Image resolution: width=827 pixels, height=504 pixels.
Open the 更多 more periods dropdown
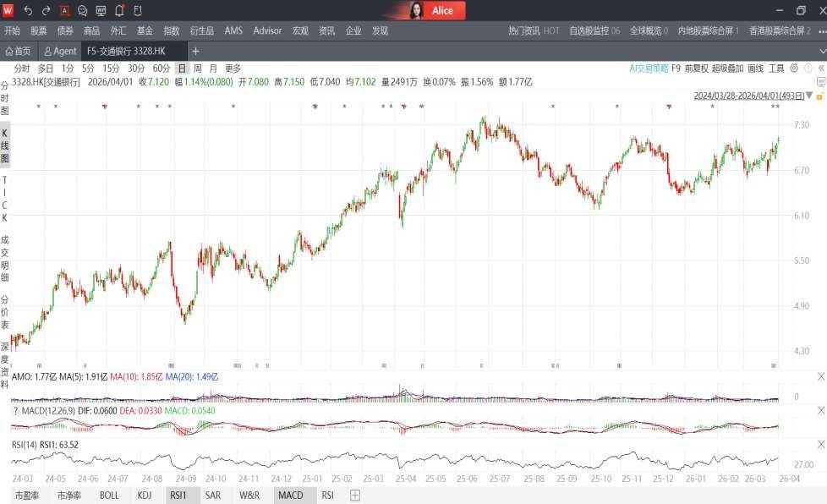click(233, 68)
